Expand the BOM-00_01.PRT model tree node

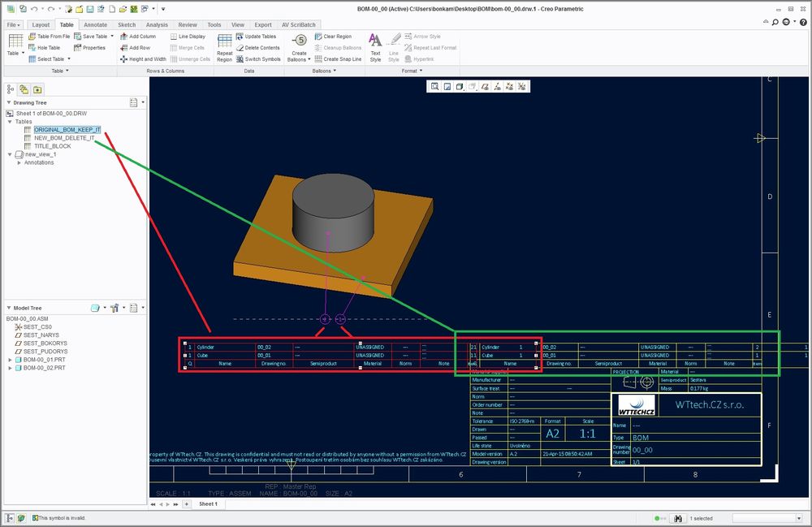tap(10, 360)
